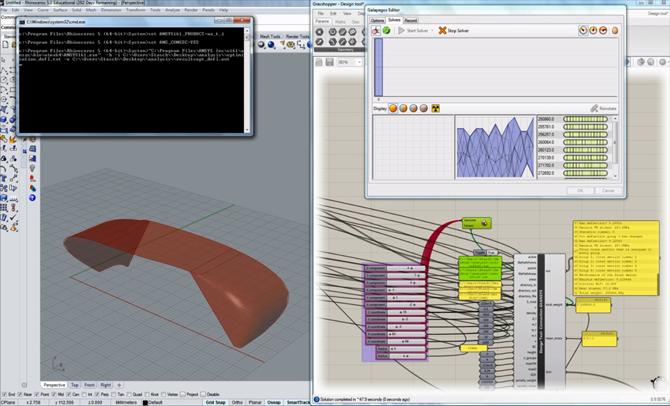Toggle the second Display orb

click(403, 109)
